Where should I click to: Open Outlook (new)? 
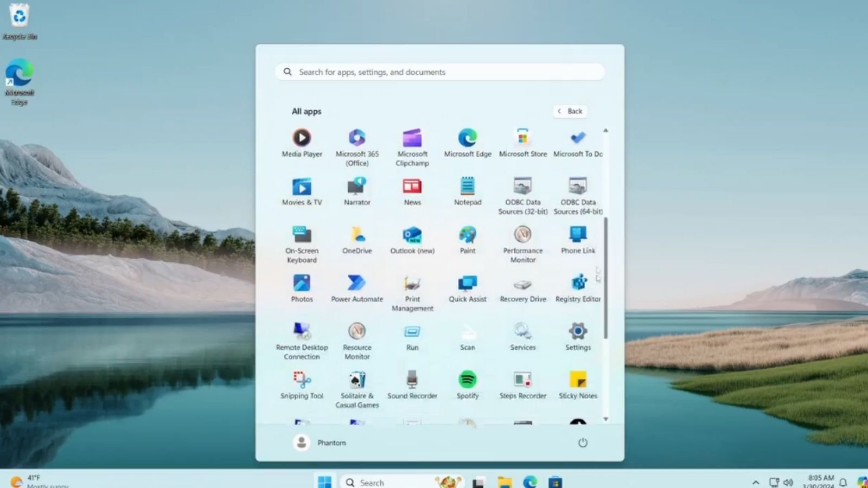coord(412,240)
